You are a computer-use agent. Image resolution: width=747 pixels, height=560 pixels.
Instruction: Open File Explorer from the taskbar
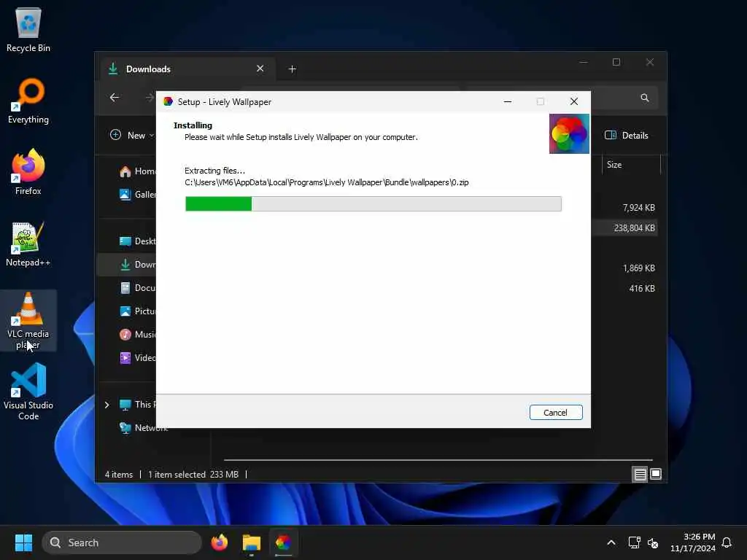tap(251, 542)
